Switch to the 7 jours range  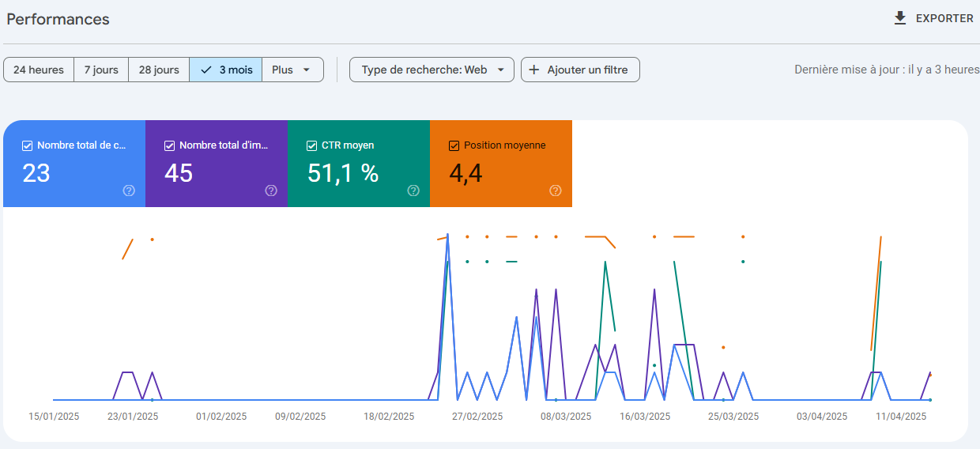coord(101,70)
